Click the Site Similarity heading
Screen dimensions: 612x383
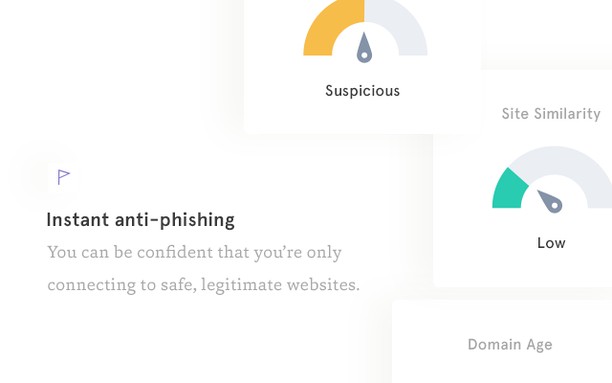click(x=551, y=114)
